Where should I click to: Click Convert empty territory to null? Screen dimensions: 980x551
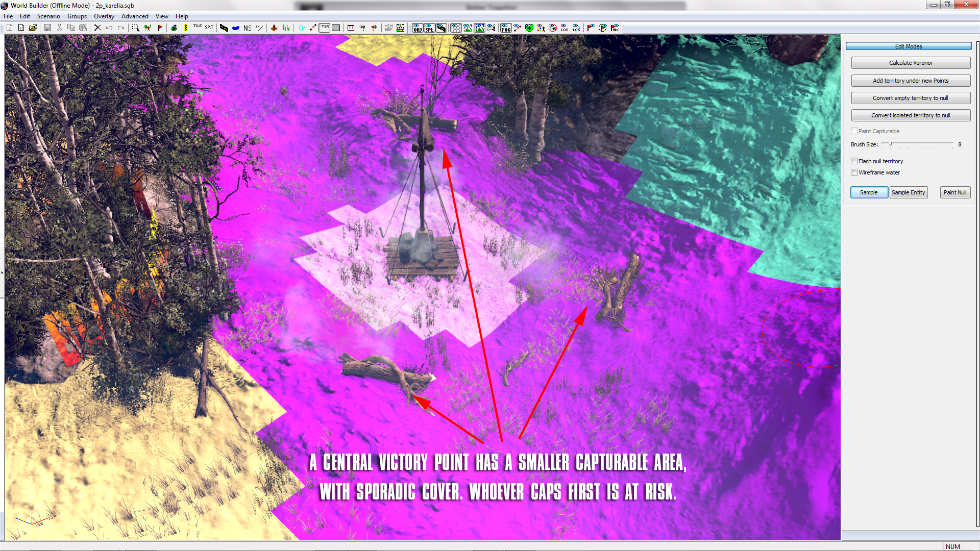pyautogui.click(x=911, y=98)
